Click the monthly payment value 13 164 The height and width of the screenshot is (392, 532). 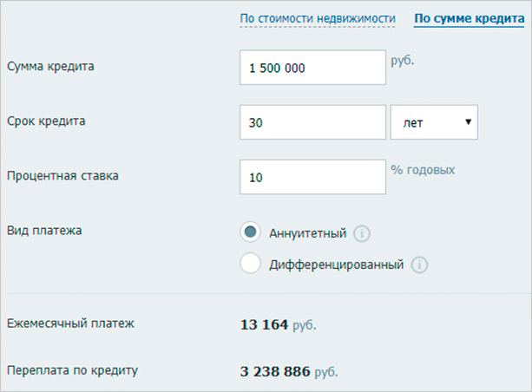click(x=262, y=325)
